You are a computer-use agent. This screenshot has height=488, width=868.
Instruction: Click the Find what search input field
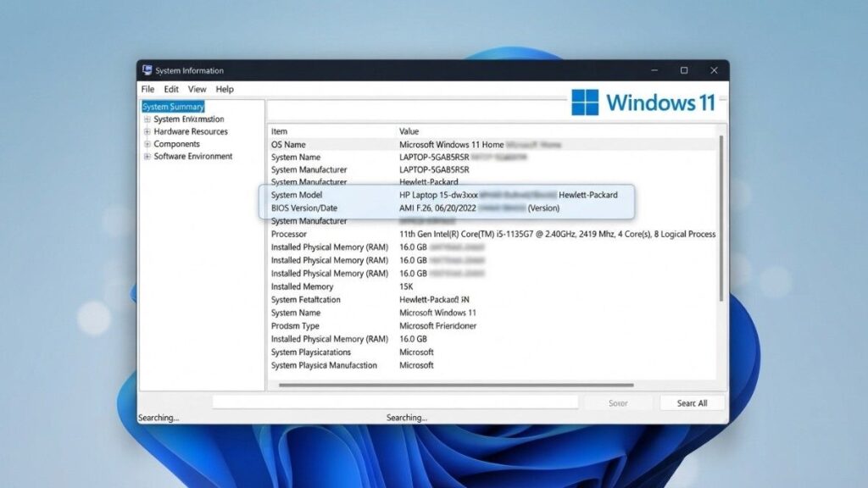(395, 402)
